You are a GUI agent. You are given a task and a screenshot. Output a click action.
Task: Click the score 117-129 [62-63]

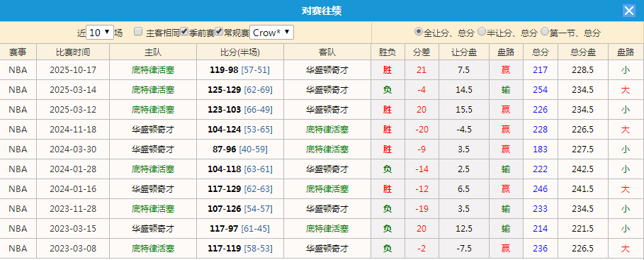240,189
